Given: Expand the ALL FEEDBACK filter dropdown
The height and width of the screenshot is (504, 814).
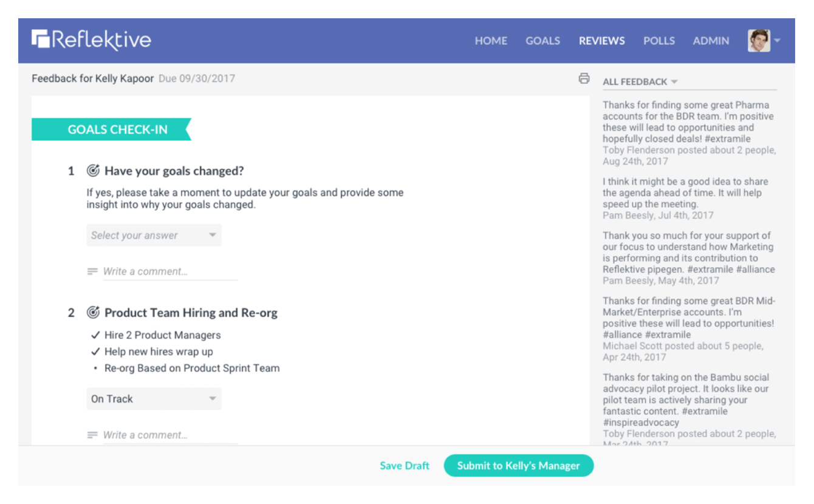Looking at the screenshot, I should [640, 82].
